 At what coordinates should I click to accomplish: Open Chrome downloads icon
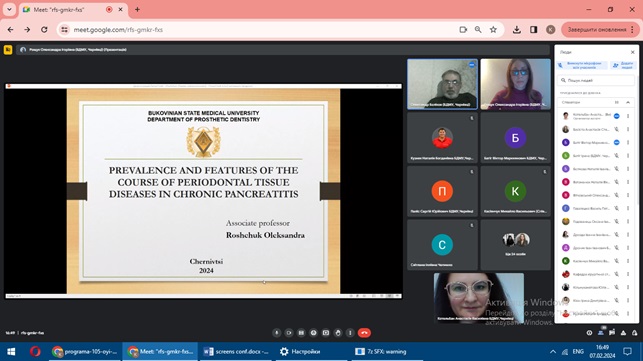pos(517,30)
